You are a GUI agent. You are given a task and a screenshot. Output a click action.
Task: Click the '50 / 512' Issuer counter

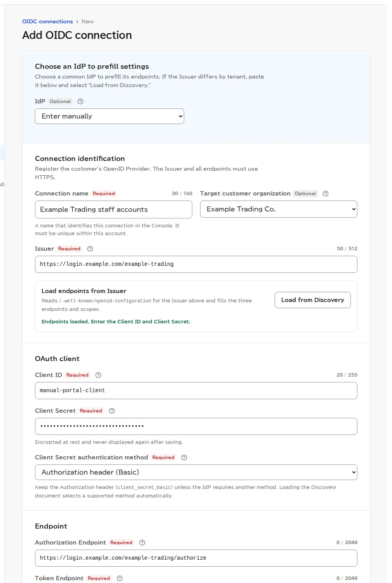click(347, 249)
